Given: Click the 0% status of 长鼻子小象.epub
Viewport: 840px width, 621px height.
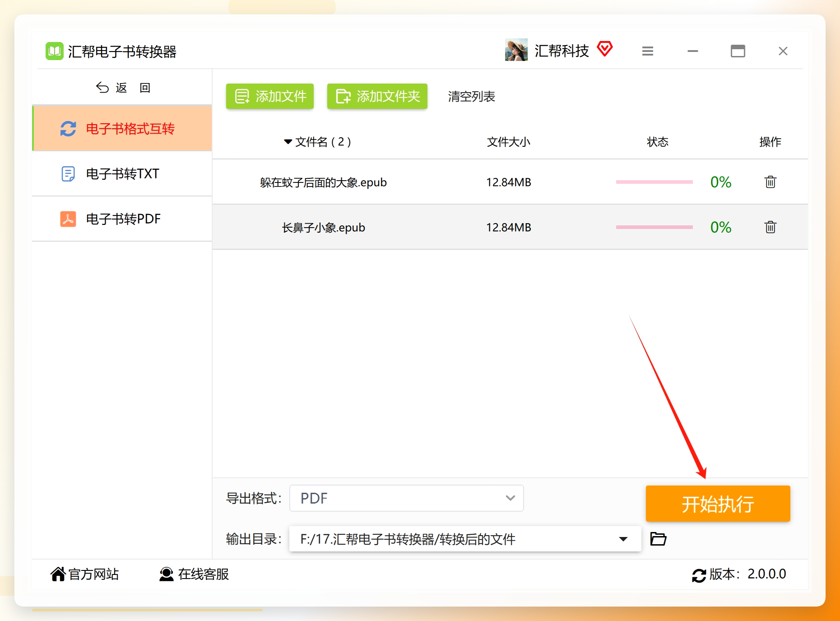Looking at the screenshot, I should [720, 227].
